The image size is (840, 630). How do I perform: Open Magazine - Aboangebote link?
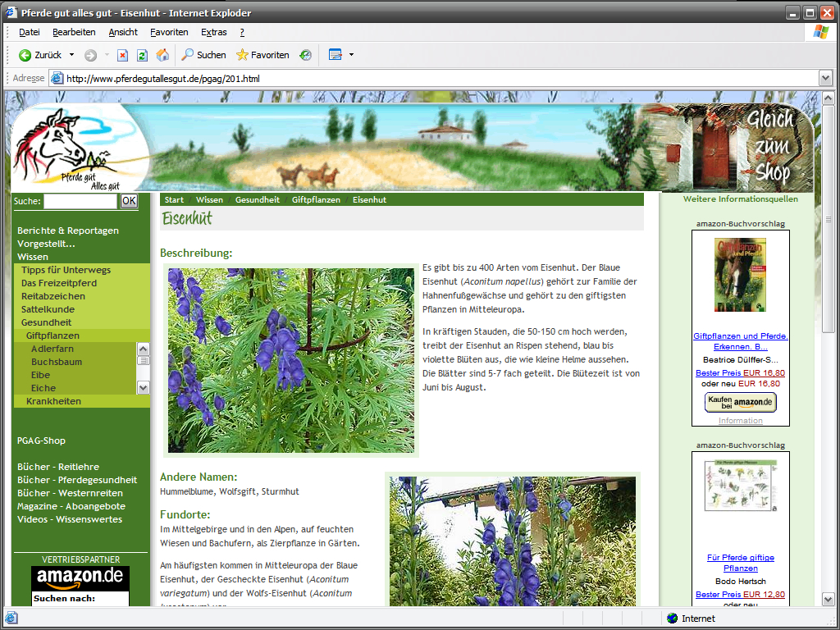(71, 506)
